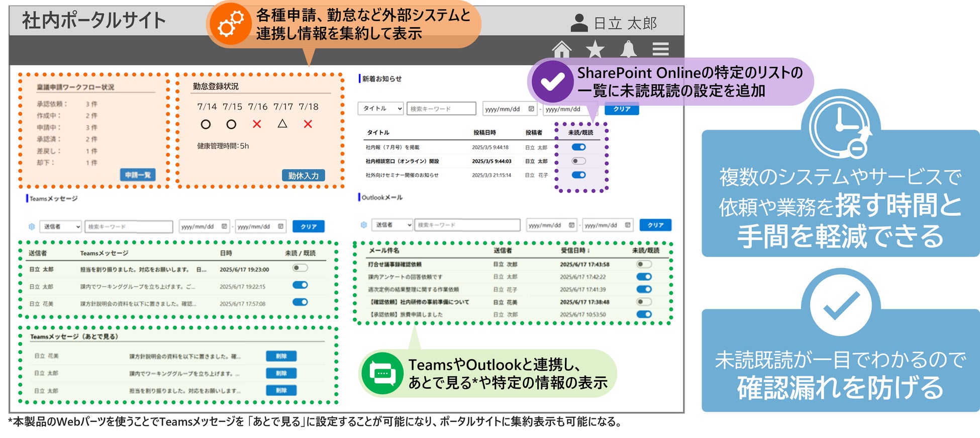Toggle read status of mail 打合せ議事録確認依頼
The image size is (980, 438).
point(644,264)
